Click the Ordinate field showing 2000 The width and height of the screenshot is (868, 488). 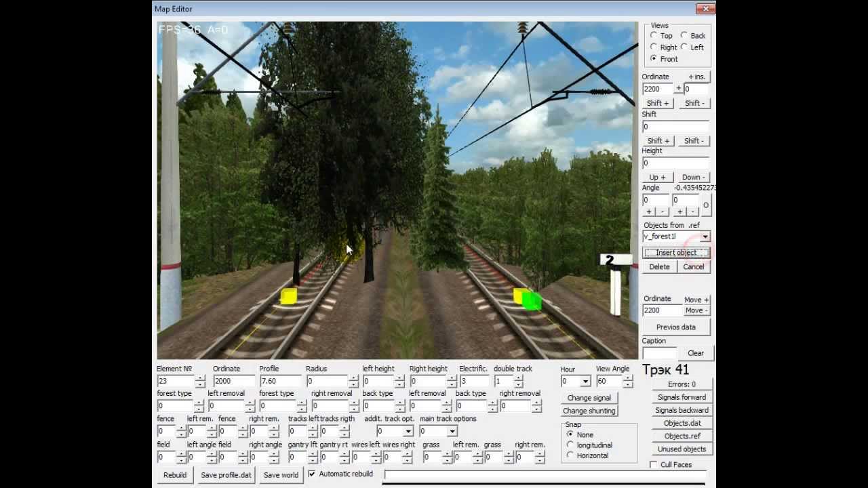233,381
